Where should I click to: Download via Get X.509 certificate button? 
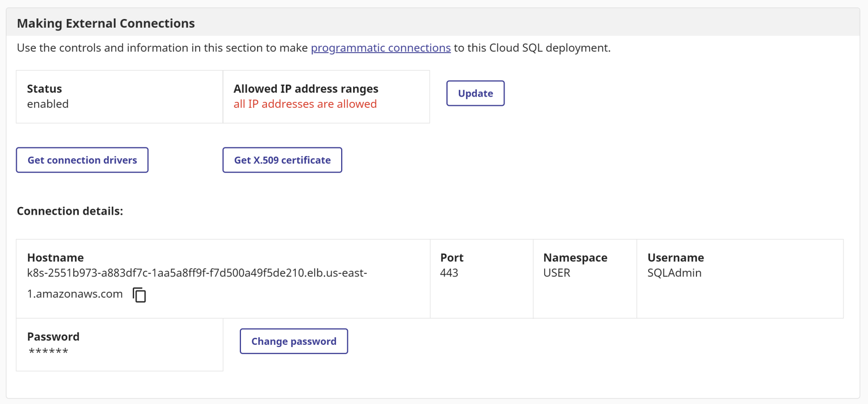[282, 160]
